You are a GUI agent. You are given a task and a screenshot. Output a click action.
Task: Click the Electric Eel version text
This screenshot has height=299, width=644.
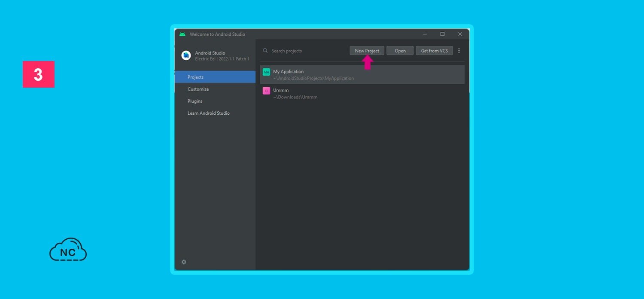[222, 59]
